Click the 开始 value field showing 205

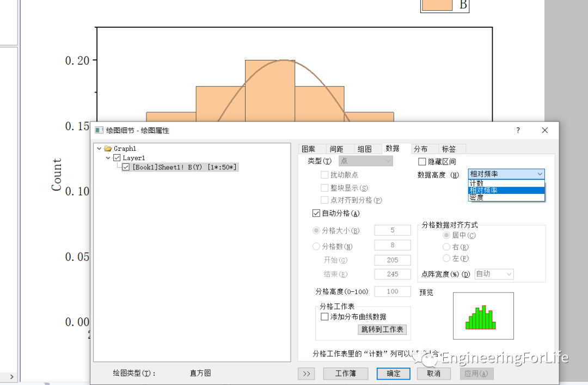coord(393,260)
